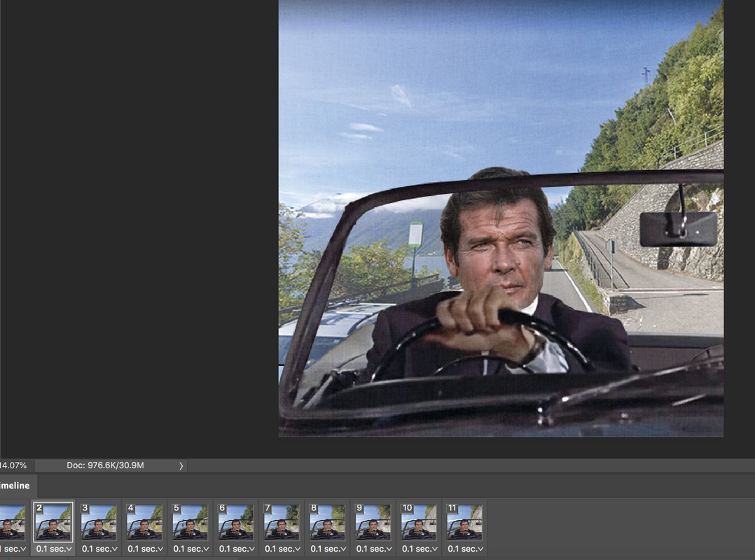Open frame 6 delay time dropdown
The width and height of the screenshot is (755, 560).
pos(237,549)
